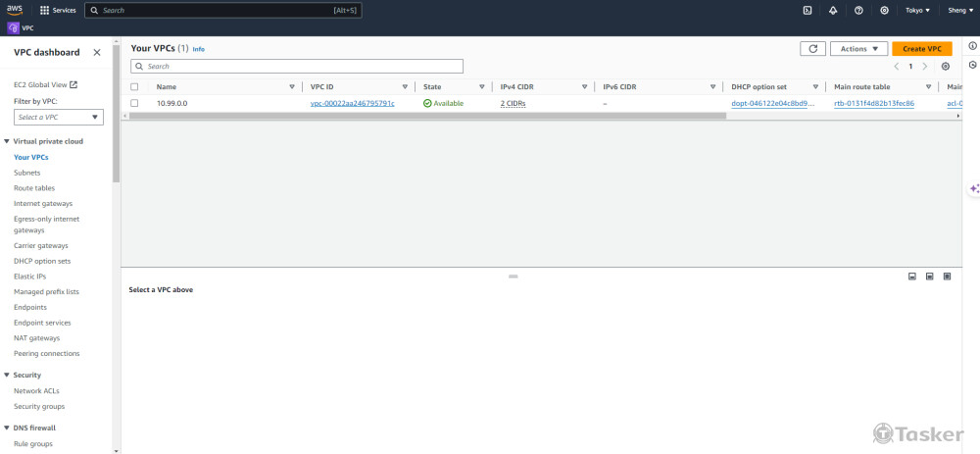Open the Actions dropdown

click(x=858, y=48)
